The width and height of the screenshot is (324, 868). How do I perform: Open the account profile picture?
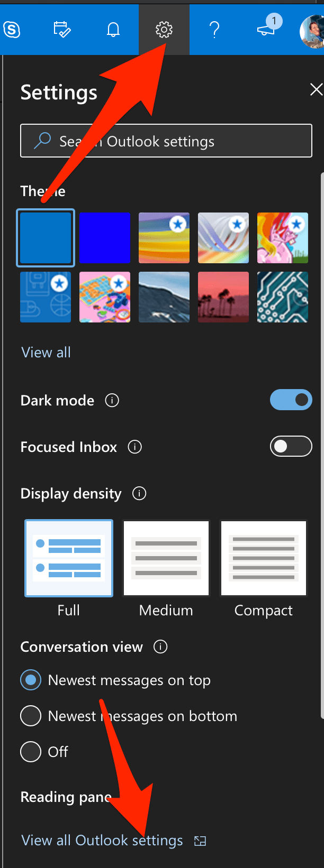(312, 31)
